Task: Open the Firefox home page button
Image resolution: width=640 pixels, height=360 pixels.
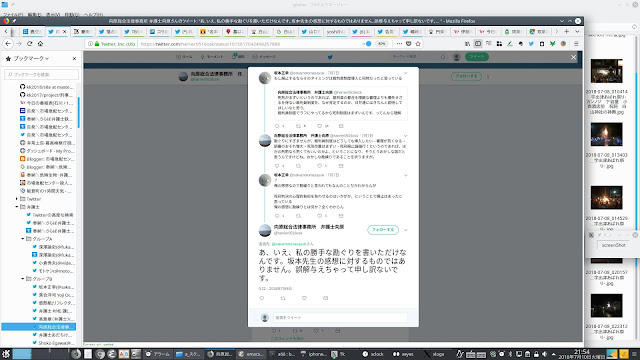Action: pos(40,44)
